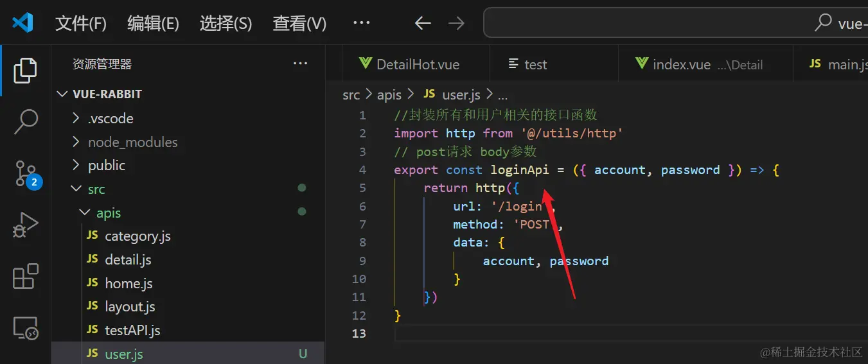Viewport: 868px width, 364px height.
Task: Click the loginApi identifier in code
Action: click(x=520, y=170)
